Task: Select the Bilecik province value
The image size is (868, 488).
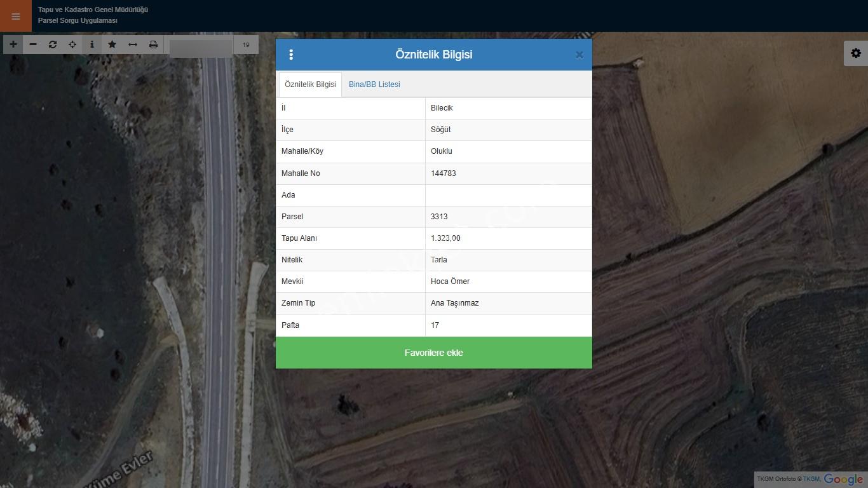Action: point(442,108)
